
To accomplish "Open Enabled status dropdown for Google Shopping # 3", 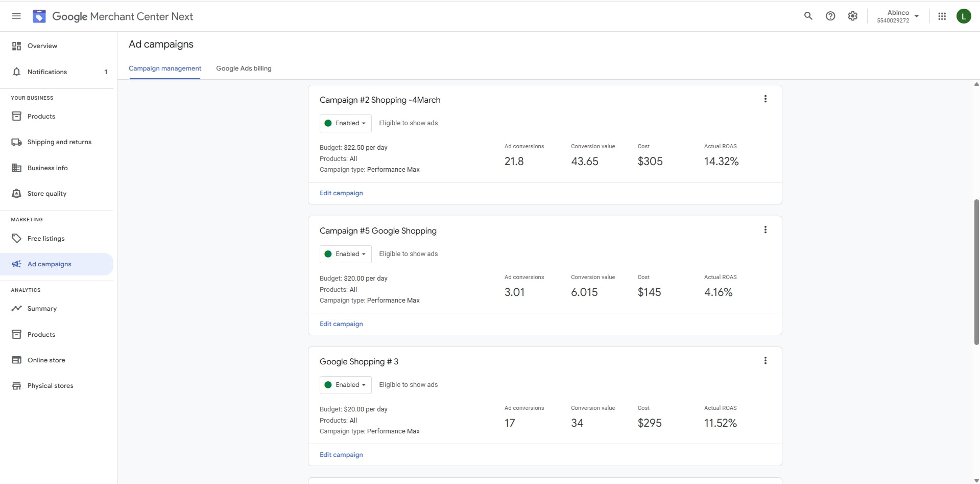I will coord(346,385).
